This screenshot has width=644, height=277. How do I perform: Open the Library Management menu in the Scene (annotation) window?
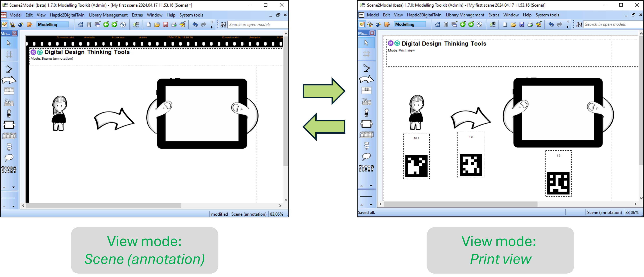pos(108,15)
